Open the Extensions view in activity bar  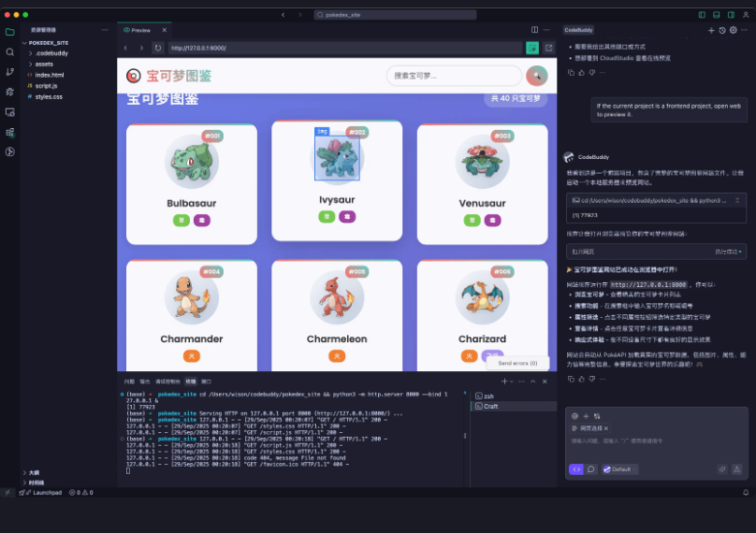pyautogui.click(x=9, y=132)
